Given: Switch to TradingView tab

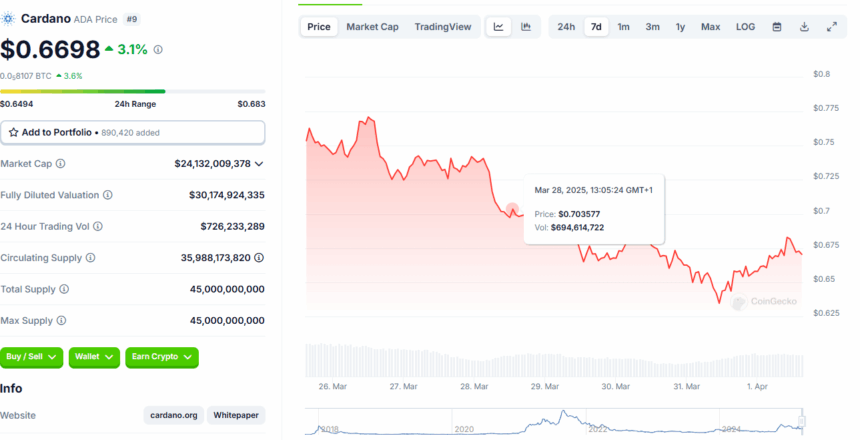Looking at the screenshot, I should (x=443, y=27).
